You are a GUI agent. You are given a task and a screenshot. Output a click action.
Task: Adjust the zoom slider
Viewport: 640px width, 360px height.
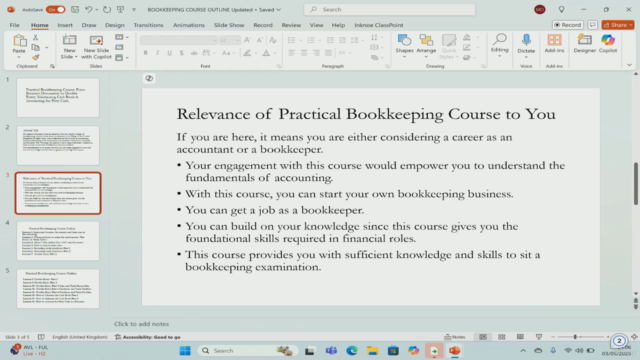[x=575, y=337]
